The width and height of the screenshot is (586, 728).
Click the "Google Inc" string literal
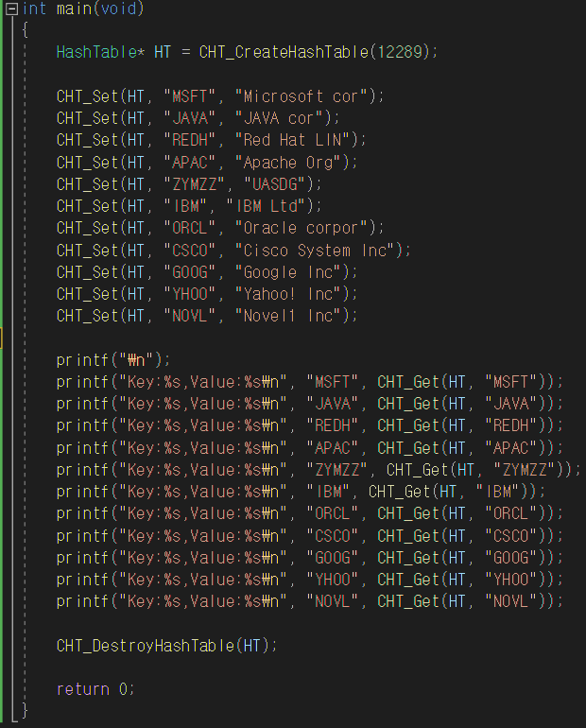[x=288, y=272]
